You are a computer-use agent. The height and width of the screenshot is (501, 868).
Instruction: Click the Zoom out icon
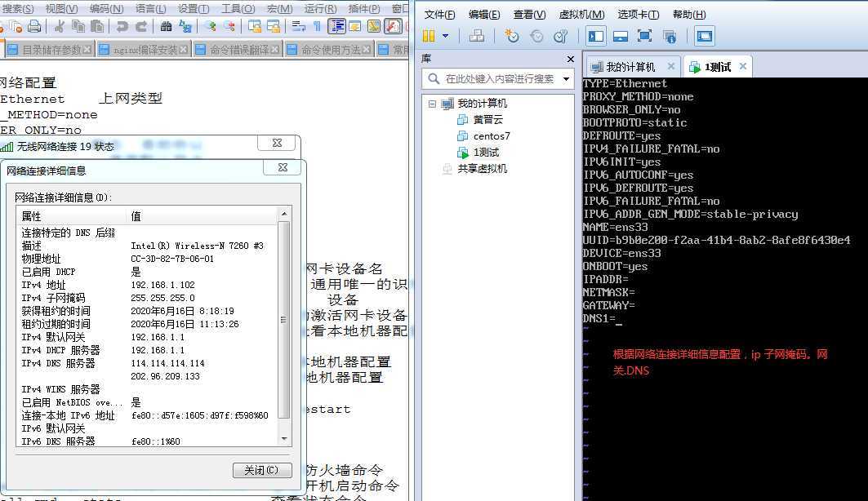[229, 27]
